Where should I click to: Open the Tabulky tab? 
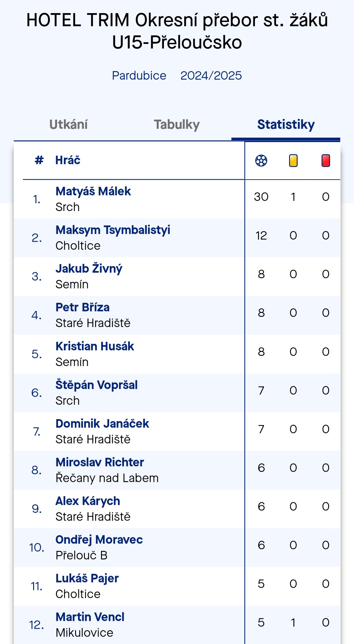pyautogui.click(x=177, y=125)
